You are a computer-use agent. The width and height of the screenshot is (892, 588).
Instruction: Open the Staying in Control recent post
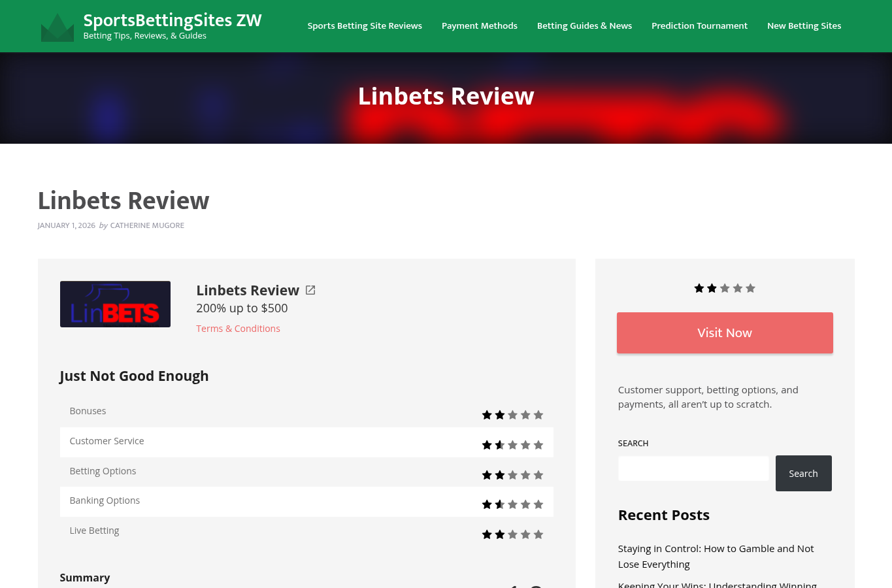click(716, 557)
